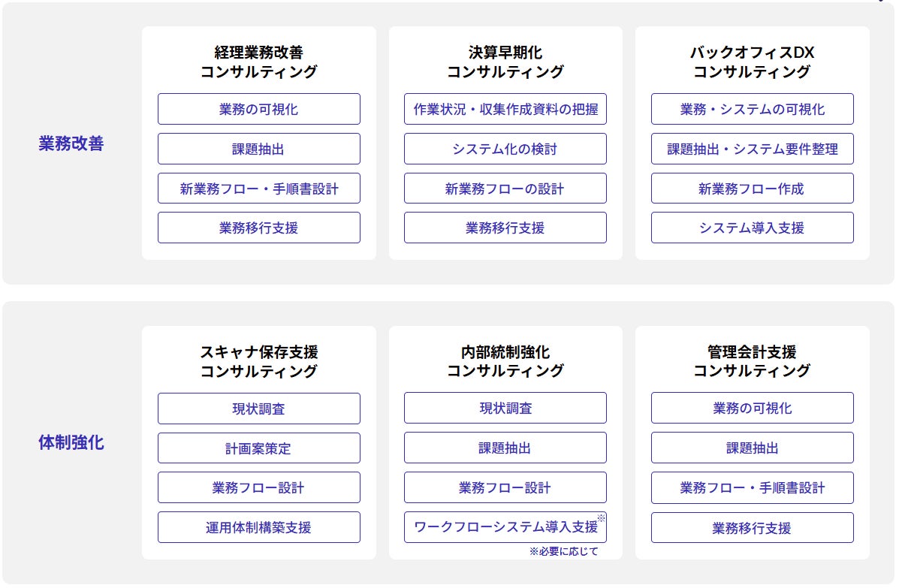This screenshot has width=899, height=588.
Task: Click the 業務改善 category label
Action: point(71,144)
